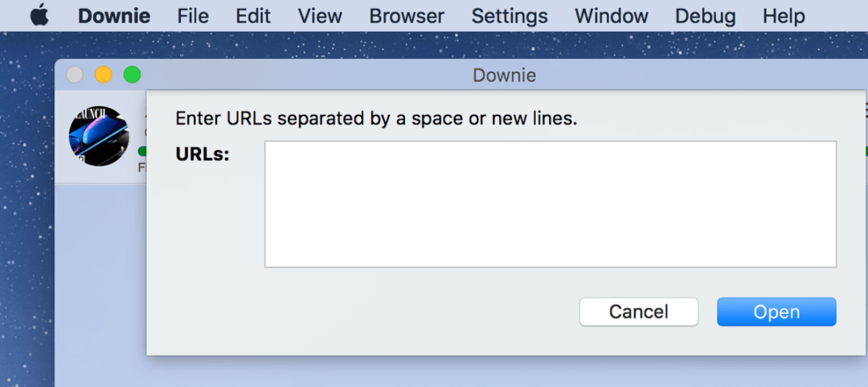This screenshot has height=387, width=868.
Task: Open the Window menu
Action: point(612,16)
